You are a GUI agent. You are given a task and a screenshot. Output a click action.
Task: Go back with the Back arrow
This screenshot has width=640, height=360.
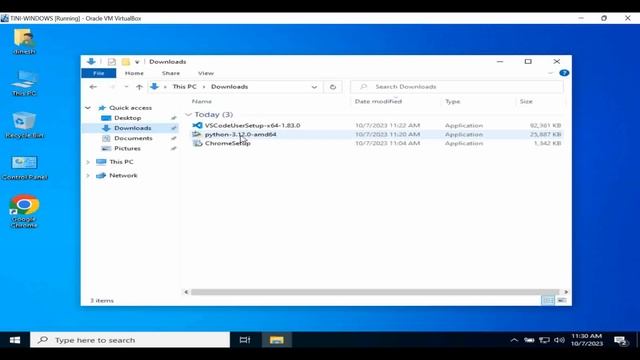93,87
